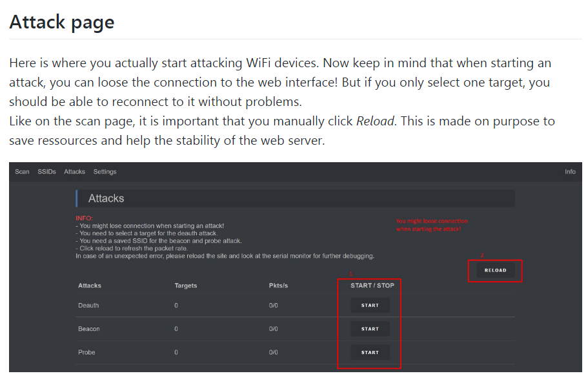Select the Probe row label
588x378 pixels.
(x=86, y=352)
